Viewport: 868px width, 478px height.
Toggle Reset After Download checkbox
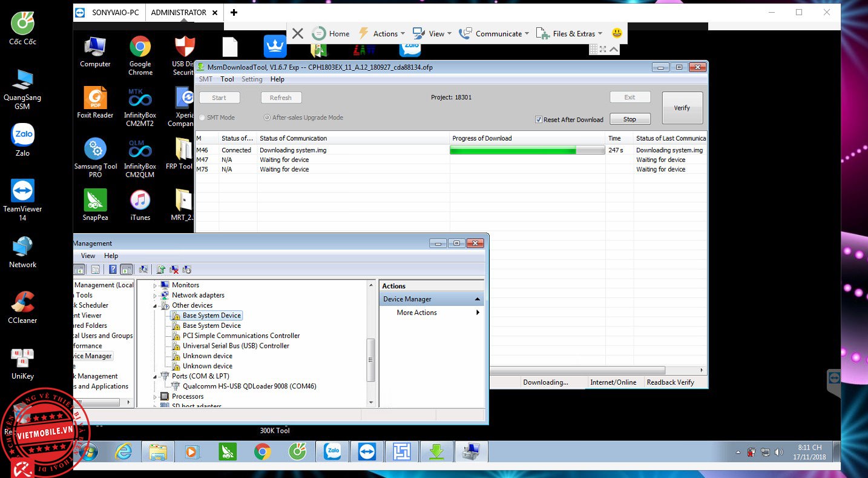tap(539, 119)
